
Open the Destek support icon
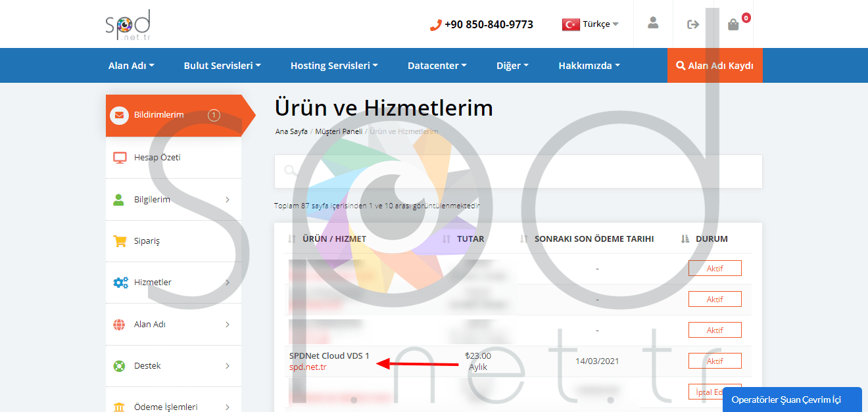click(x=119, y=365)
